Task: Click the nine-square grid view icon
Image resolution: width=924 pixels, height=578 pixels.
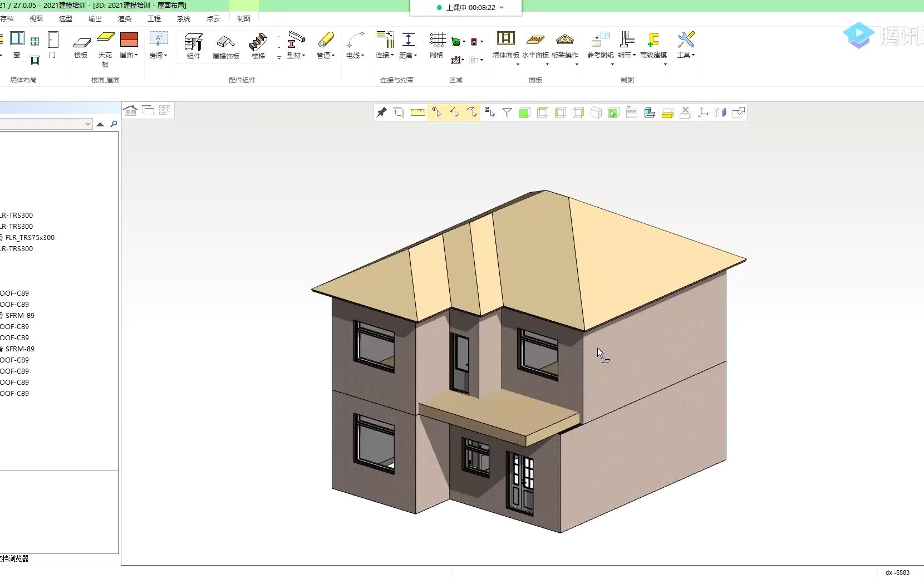Action: click(x=165, y=110)
